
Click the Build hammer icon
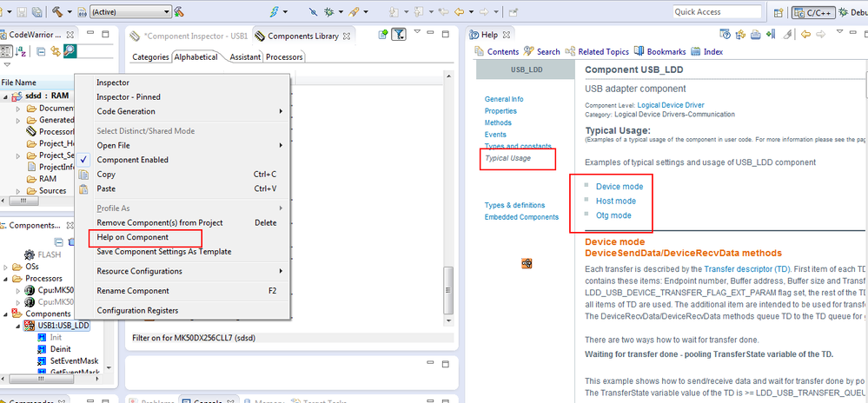click(x=57, y=11)
